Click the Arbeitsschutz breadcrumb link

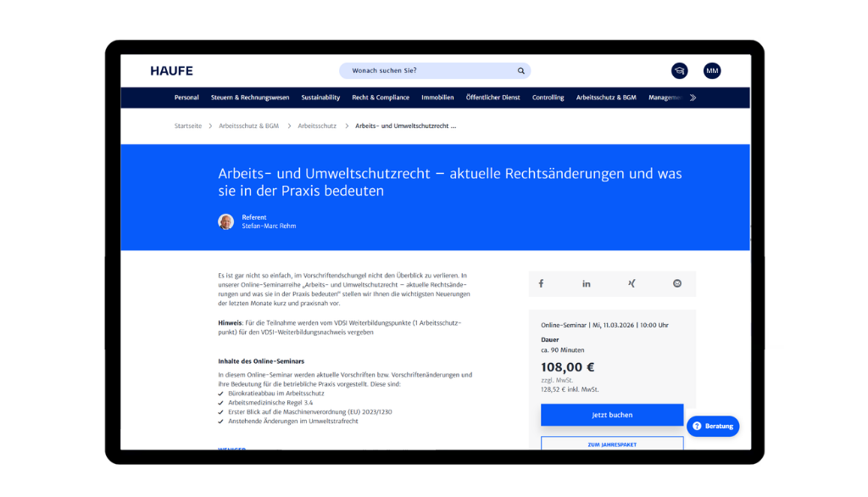pyautogui.click(x=317, y=126)
